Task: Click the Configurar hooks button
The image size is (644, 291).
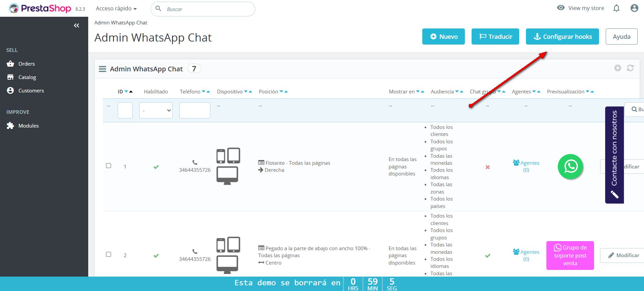Action: 562,37
